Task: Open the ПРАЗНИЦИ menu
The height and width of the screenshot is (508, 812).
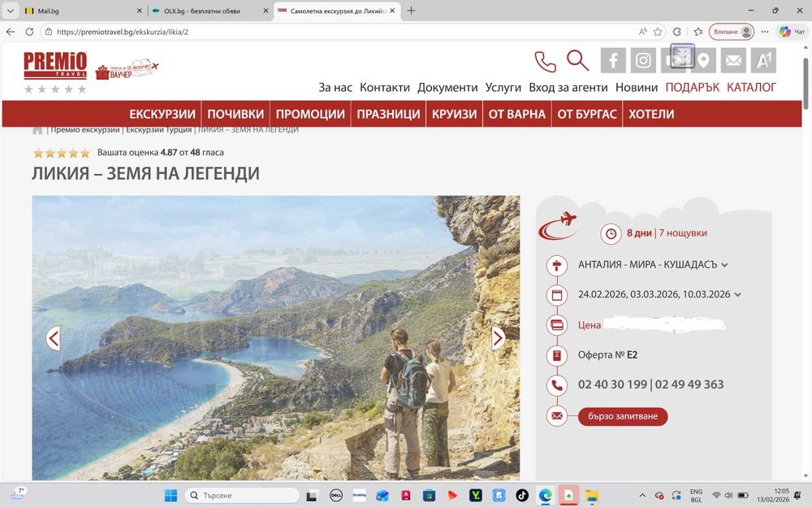Action: (388, 114)
